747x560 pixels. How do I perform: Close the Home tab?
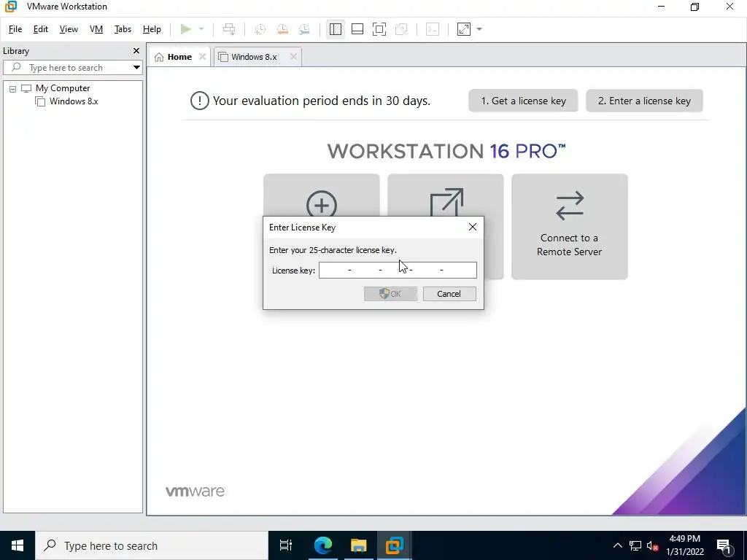coord(203,57)
